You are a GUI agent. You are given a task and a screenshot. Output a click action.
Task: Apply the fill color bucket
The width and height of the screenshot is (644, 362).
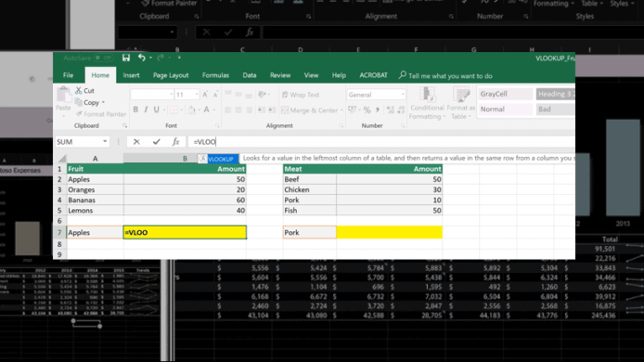point(191,110)
